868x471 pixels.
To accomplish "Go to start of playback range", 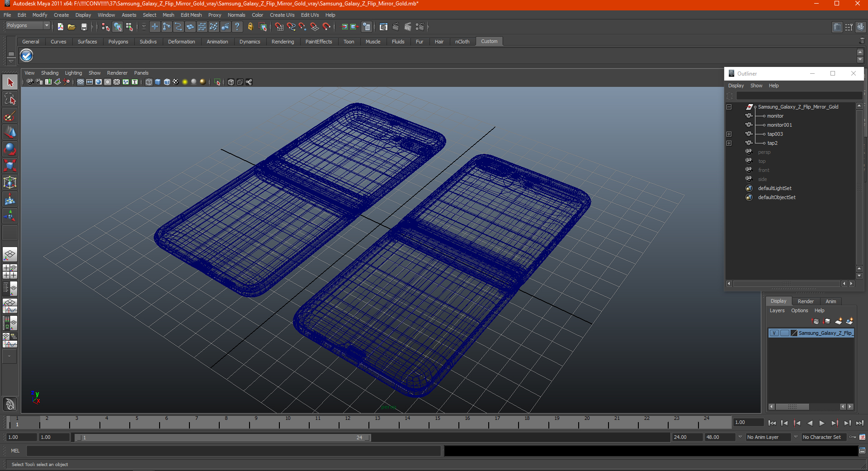I will (x=772, y=423).
